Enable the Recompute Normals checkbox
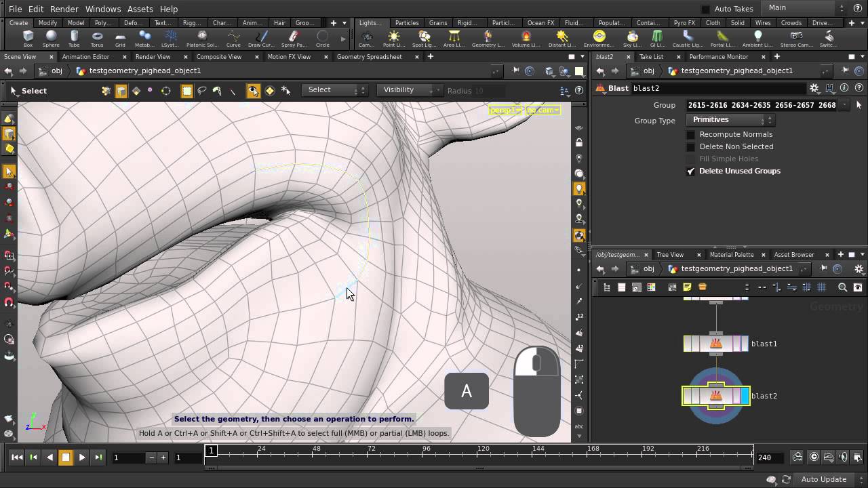The width and height of the screenshot is (868, 488). [x=691, y=134]
